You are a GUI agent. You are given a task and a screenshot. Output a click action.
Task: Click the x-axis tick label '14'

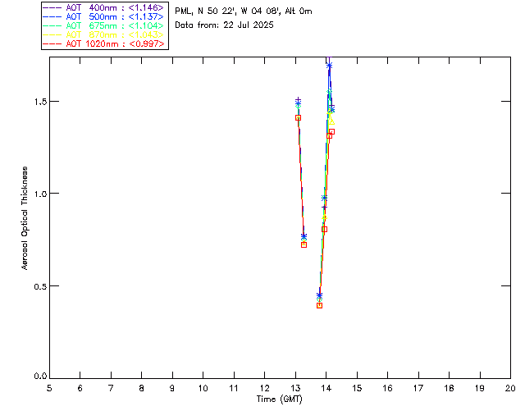[326, 388]
